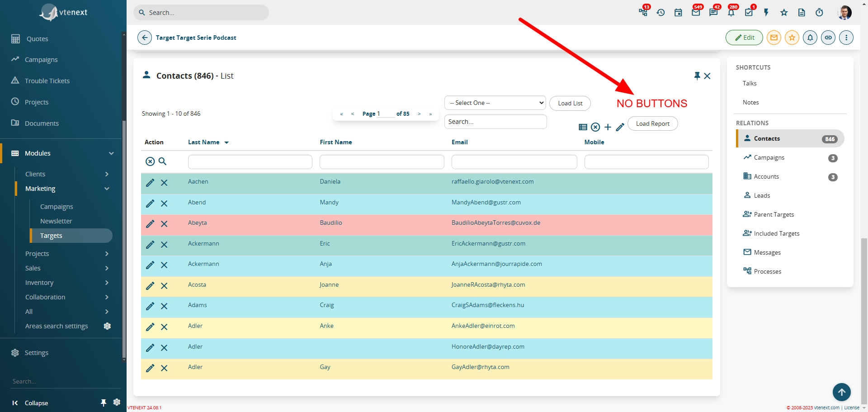Open the Select One list dropdown
Image resolution: width=868 pixels, height=412 pixels.
click(x=495, y=103)
